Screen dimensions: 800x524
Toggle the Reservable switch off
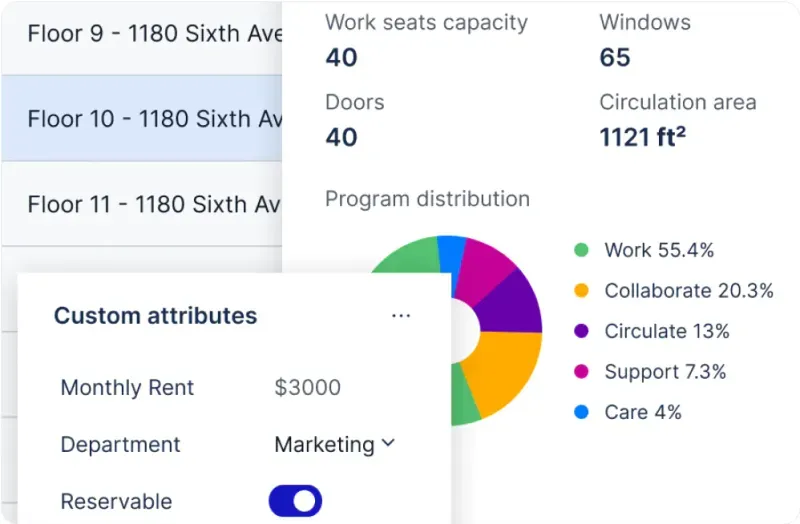tap(295, 501)
